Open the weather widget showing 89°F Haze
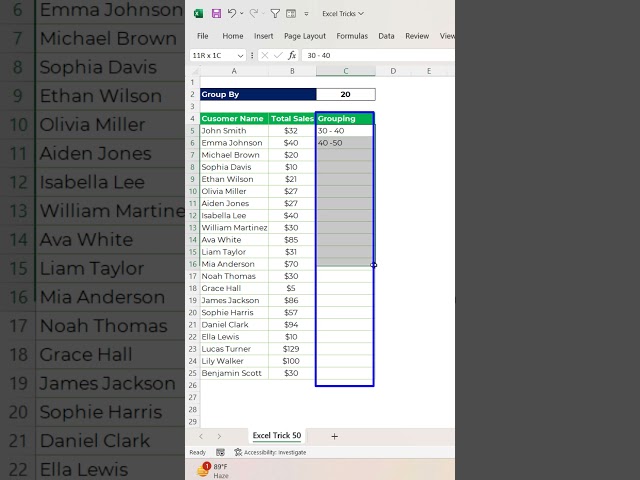This screenshot has height=480, width=640. pyautogui.click(x=213, y=471)
